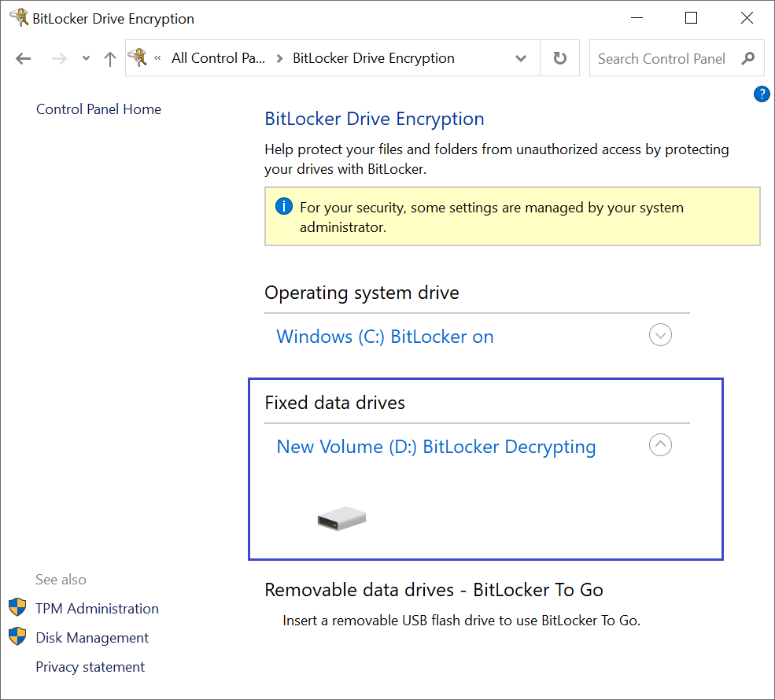Viewport: 775px width, 700px height.
Task: Collapse the New Volume (D:) section
Action: coord(660,444)
